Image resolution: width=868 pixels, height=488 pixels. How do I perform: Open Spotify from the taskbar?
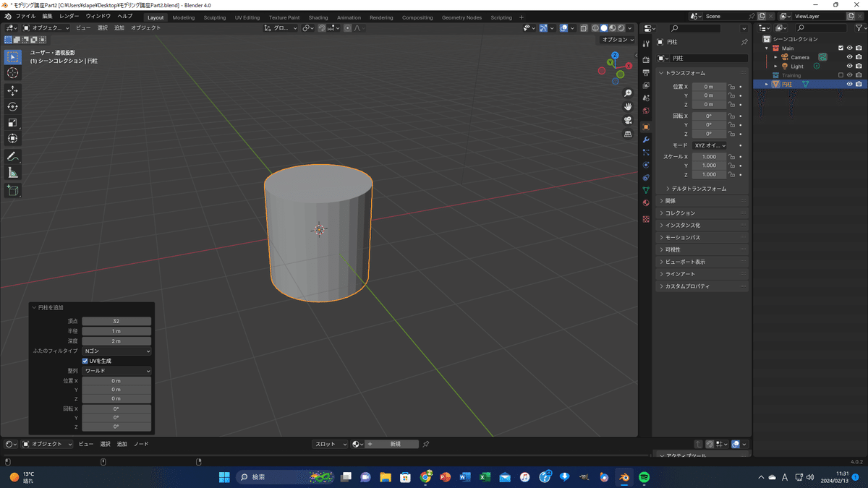pos(644,477)
